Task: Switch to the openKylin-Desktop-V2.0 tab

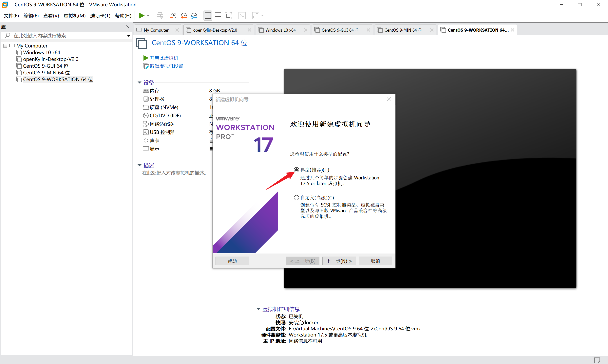Action: point(215,30)
